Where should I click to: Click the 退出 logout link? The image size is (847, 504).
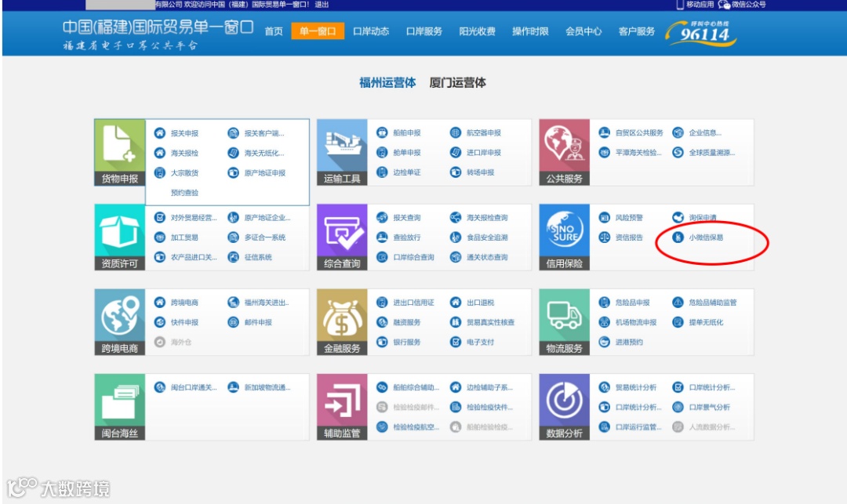click(x=322, y=5)
